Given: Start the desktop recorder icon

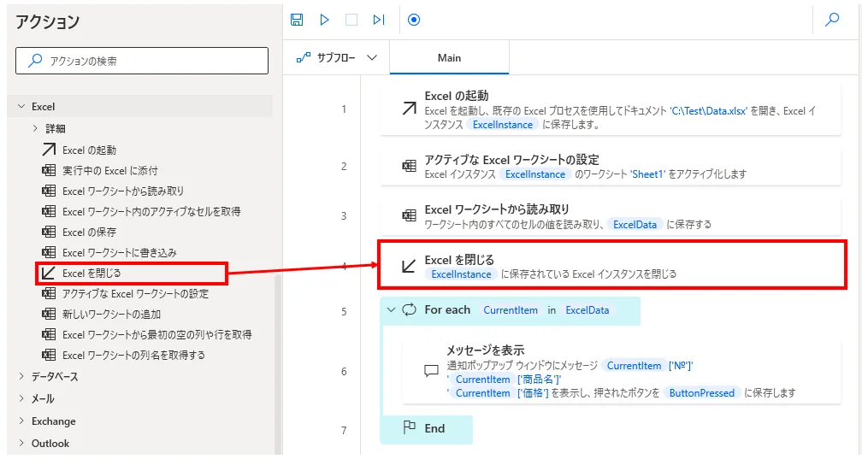Looking at the screenshot, I should click(x=414, y=20).
